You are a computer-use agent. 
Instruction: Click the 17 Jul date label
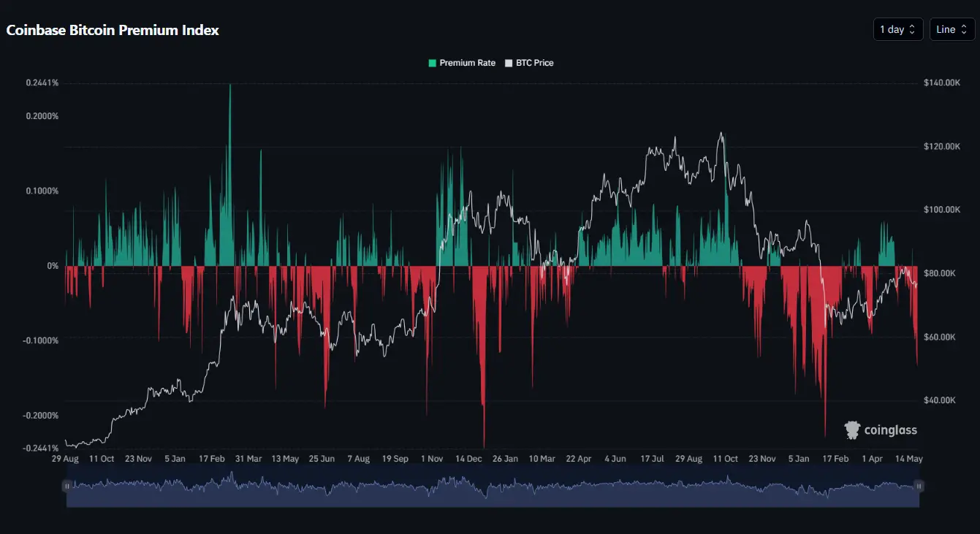pyautogui.click(x=652, y=459)
